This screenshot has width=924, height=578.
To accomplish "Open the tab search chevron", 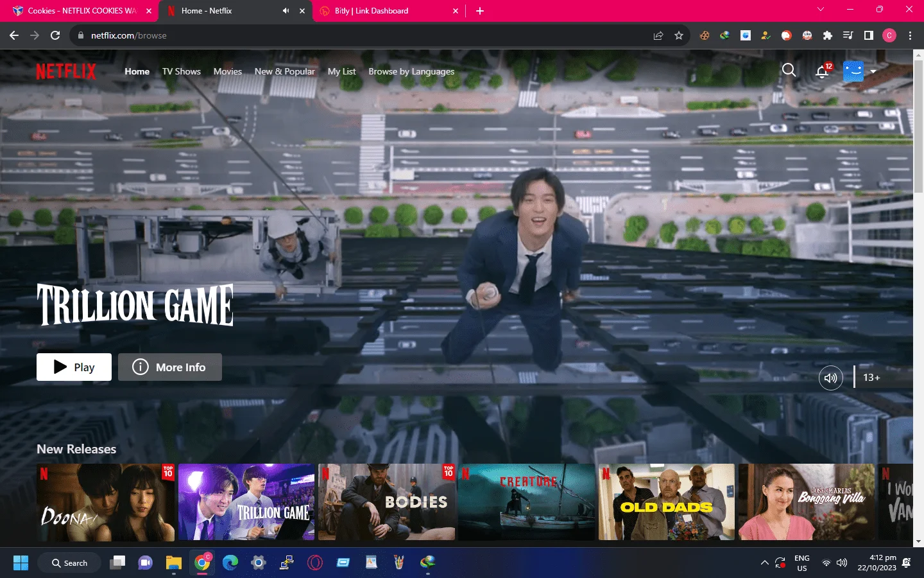I will coord(821,10).
